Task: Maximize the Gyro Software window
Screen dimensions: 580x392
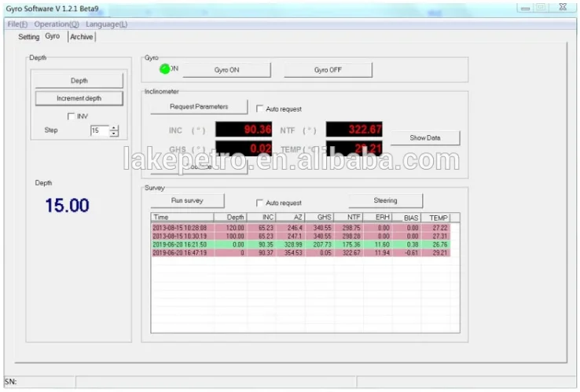Action: (541, 7)
